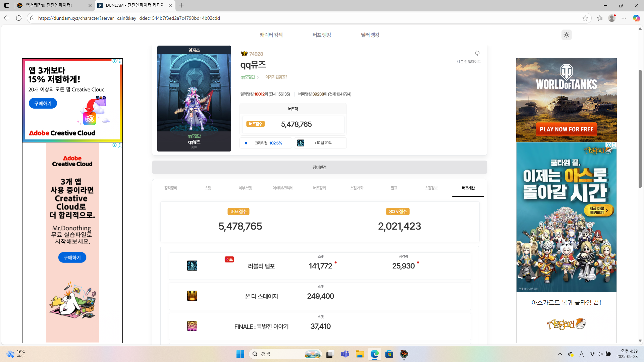The image size is (644, 362).
Task: Click the FINALE skill icon
Action: 192,326
